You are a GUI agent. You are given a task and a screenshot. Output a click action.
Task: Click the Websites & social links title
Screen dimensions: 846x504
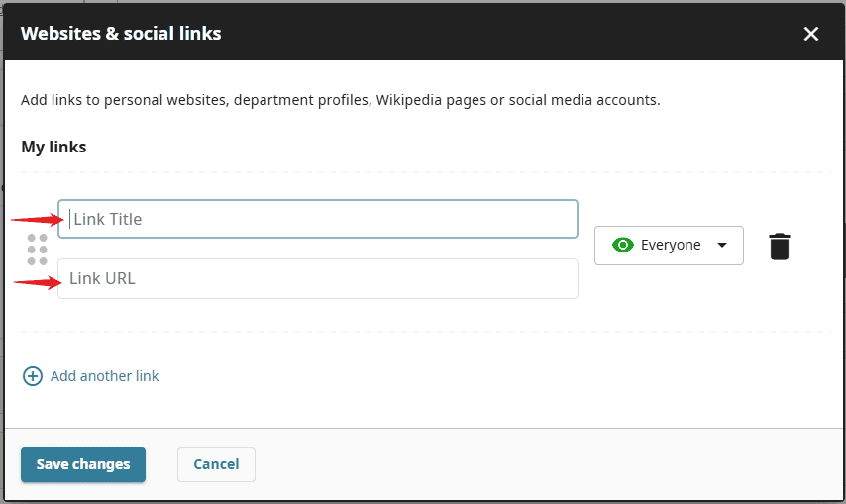121,34
